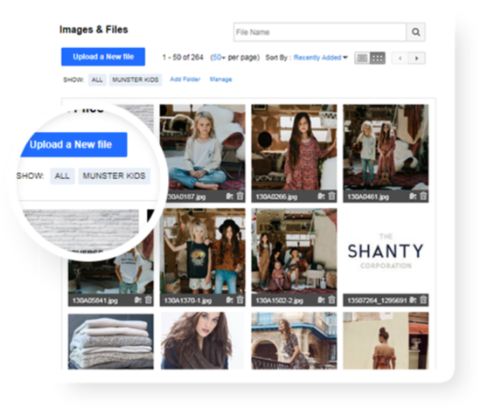Open thumbnail image 130A0187.jpg
The image size is (480, 408).
[x=202, y=147]
